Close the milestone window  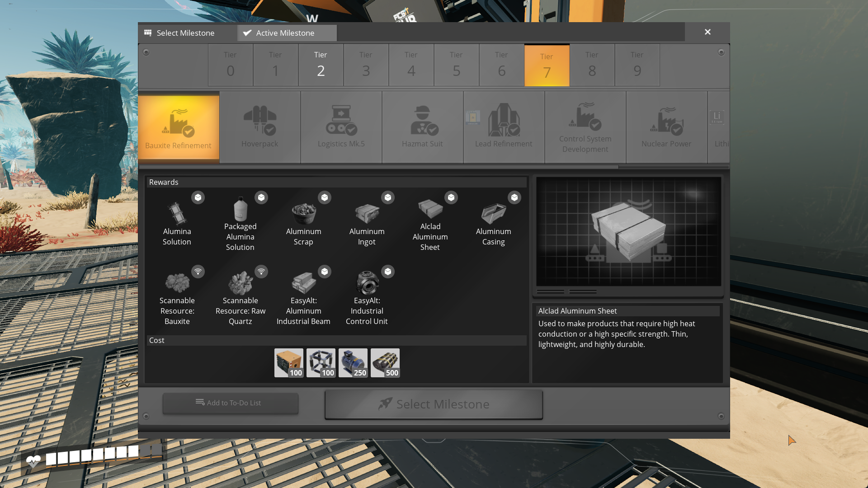click(708, 32)
